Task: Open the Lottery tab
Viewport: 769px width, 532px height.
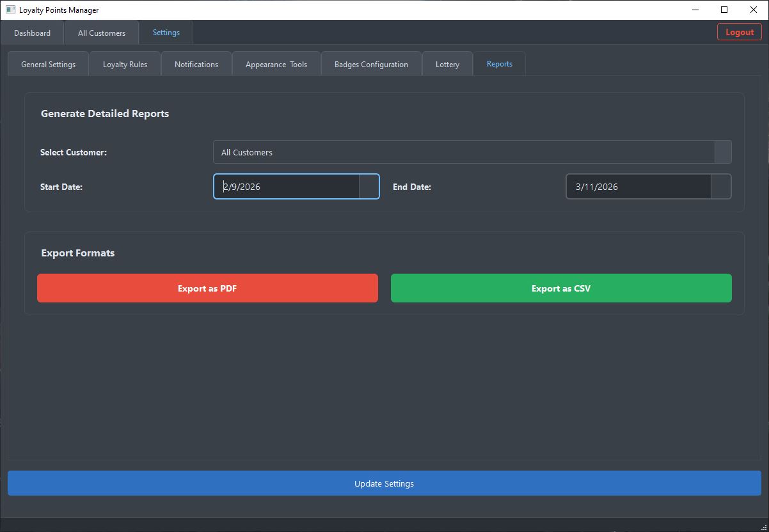Action: [x=447, y=65]
